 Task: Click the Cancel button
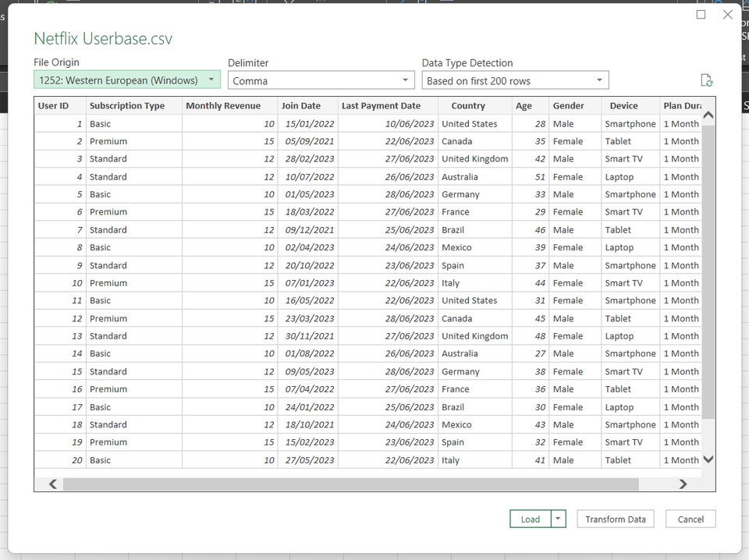[690, 519]
